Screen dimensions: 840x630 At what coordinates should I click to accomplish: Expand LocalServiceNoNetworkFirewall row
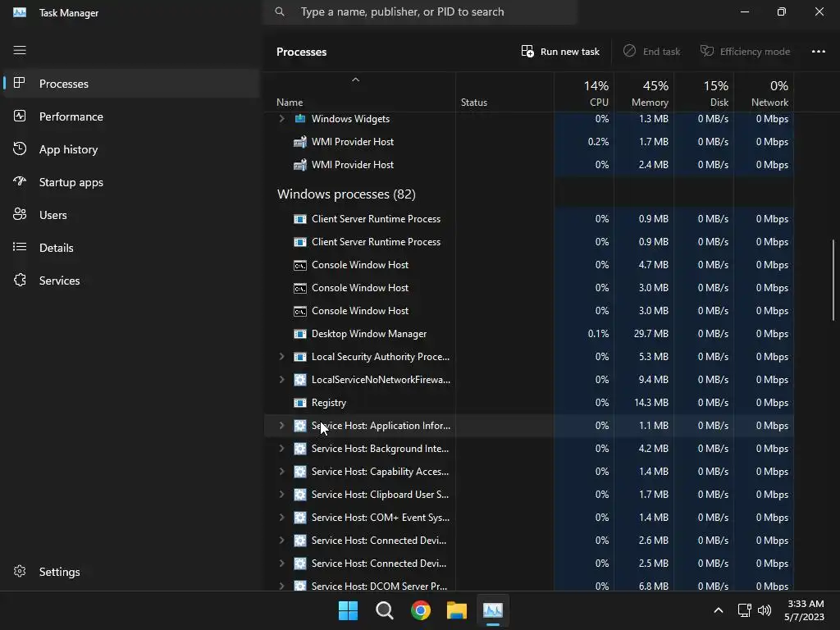282,379
